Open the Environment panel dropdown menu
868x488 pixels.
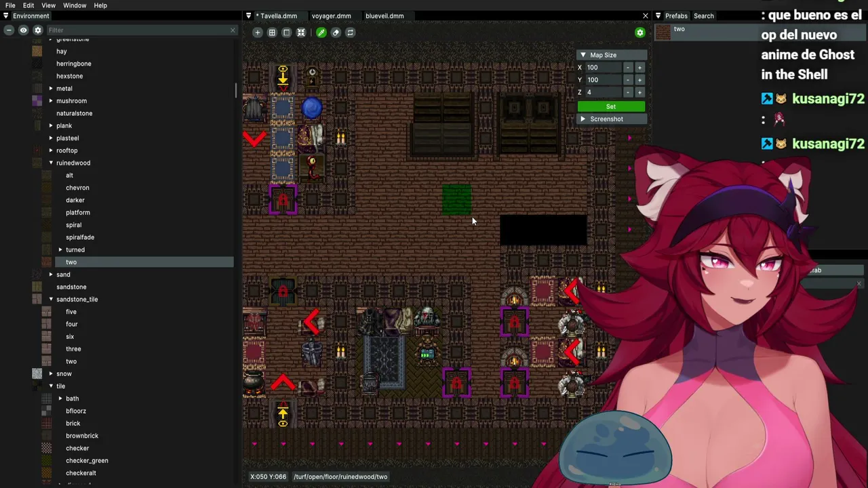[x=5, y=16]
